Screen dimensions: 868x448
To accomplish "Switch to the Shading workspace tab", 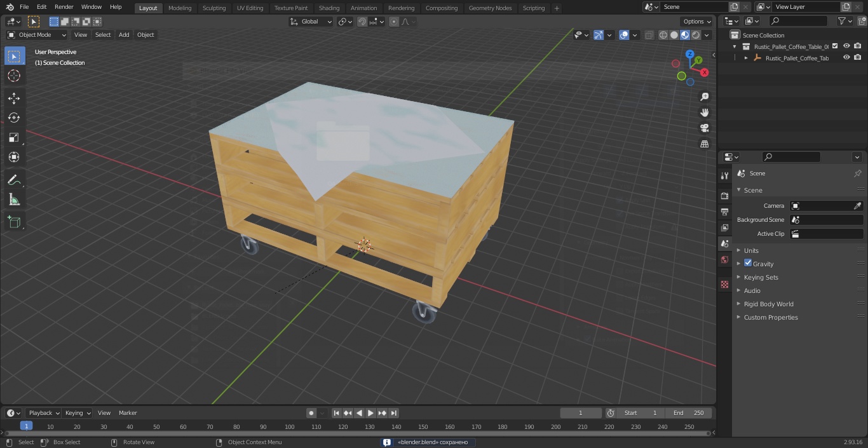I will (x=329, y=8).
